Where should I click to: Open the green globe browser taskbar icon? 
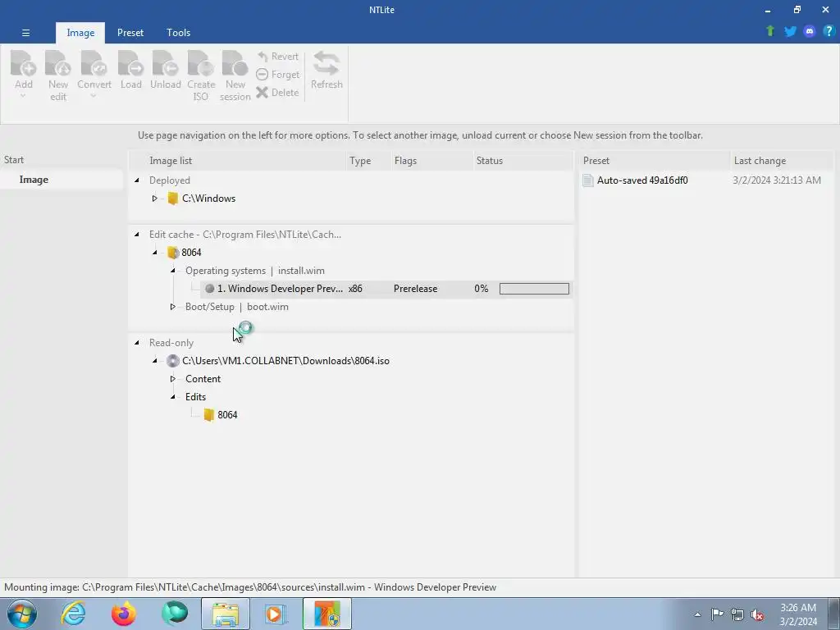point(175,614)
